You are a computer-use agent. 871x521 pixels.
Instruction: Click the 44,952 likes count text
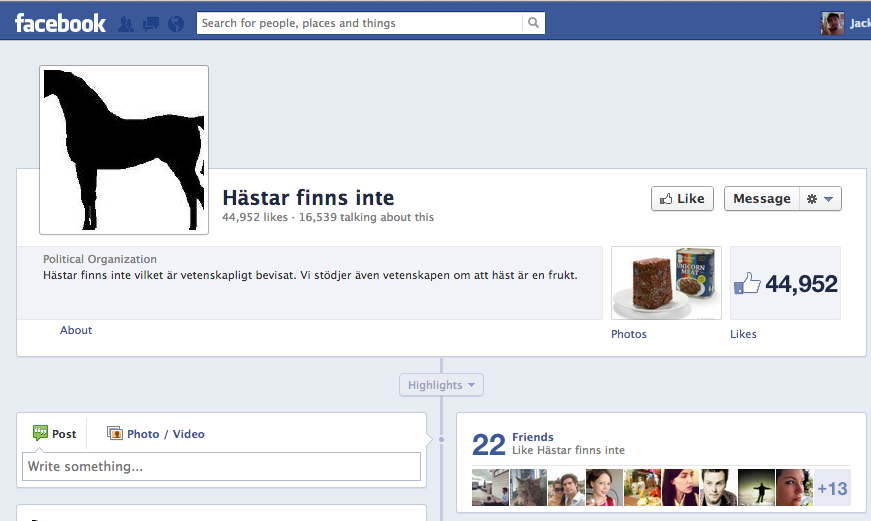[255, 217]
